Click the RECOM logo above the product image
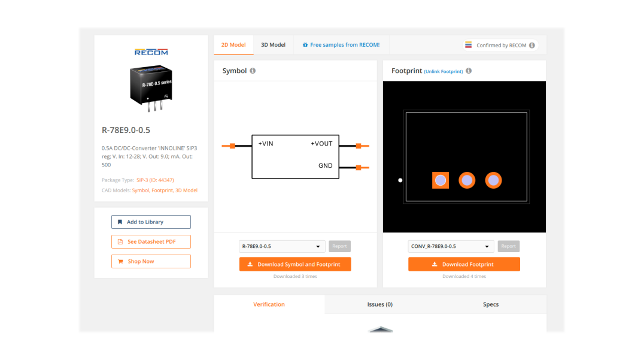This screenshot has width=644, height=360. (151, 52)
